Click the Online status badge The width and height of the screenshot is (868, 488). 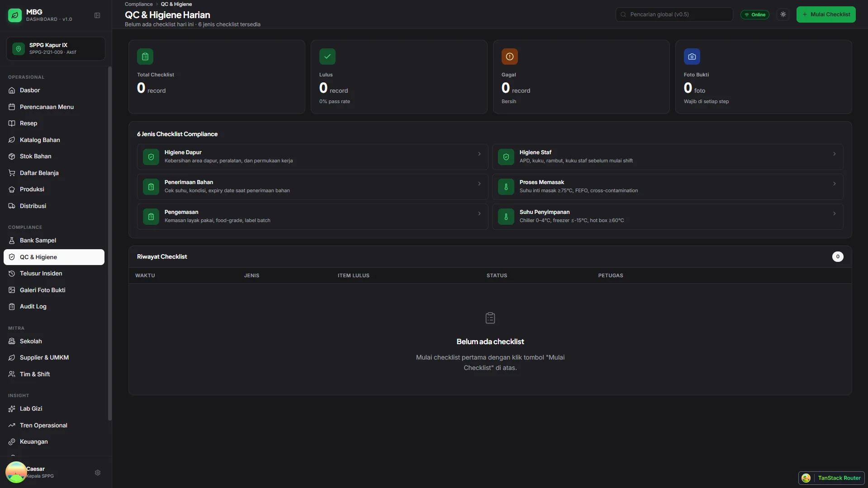[x=755, y=14]
